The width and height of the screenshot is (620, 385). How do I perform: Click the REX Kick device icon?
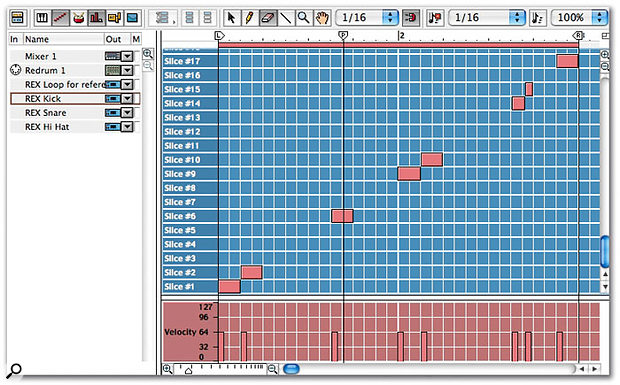pyautogui.click(x=113, y=99)
